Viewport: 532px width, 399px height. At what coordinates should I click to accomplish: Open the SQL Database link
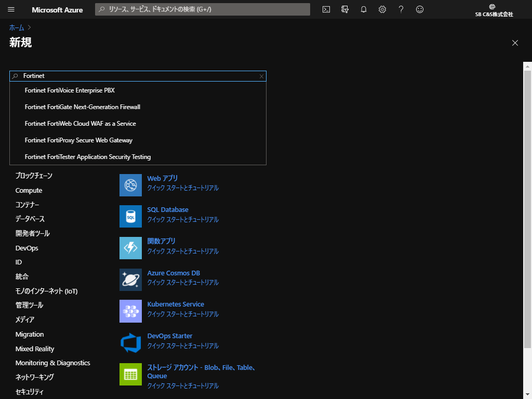pos(168,210)
